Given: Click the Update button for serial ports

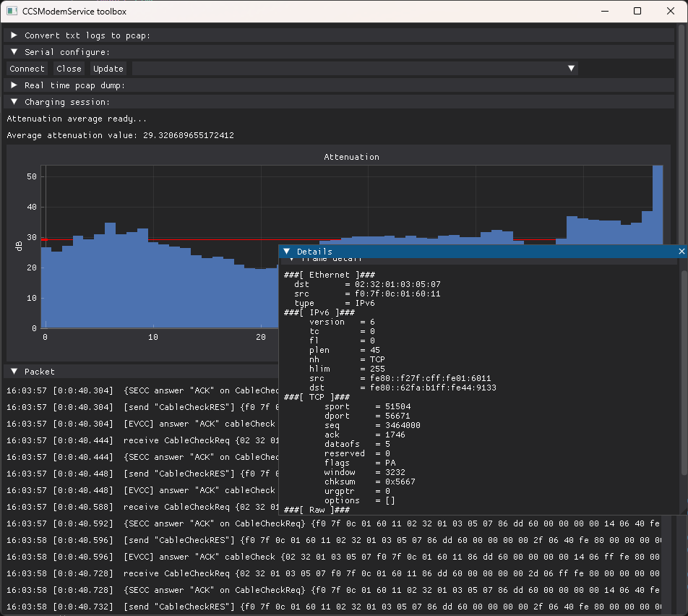Looking at the screenshot, I should point(108,69).
